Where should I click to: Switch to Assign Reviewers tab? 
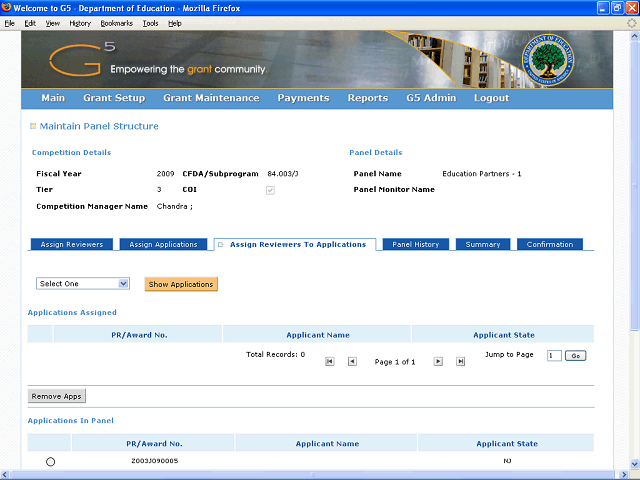click(x=72, y=244)
